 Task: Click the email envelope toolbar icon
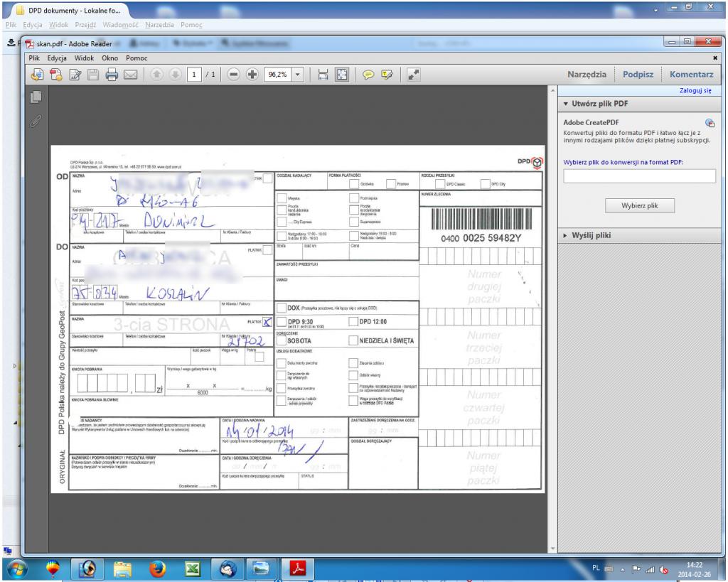click(130, 73)
